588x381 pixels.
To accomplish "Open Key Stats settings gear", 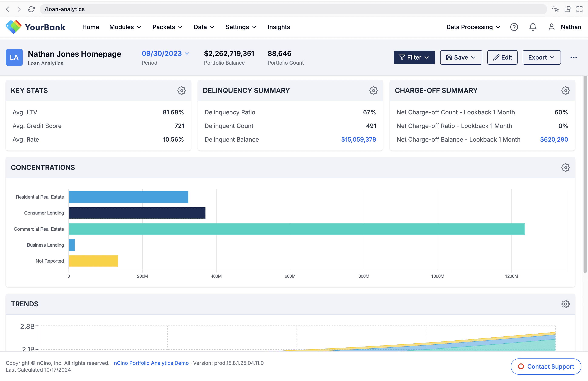I will (x=181, y=91).
